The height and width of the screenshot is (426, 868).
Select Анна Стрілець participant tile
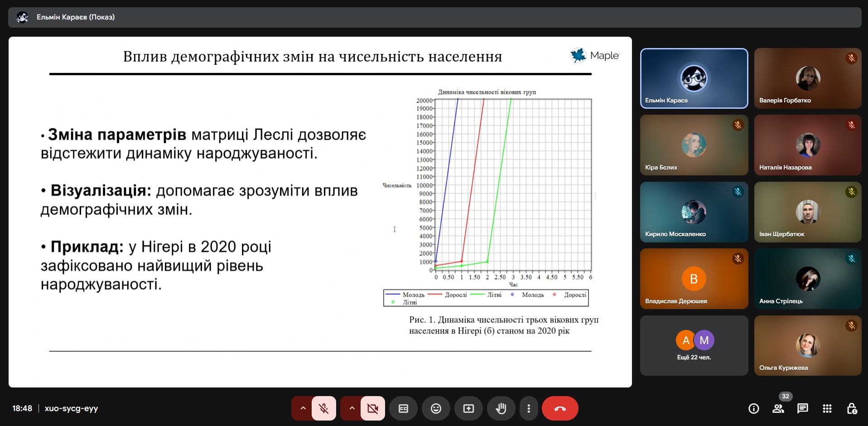pyautogui.click(x=808, y=279)
